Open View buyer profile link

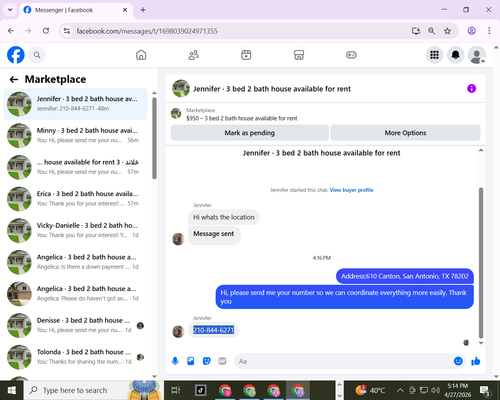[351, 190]
